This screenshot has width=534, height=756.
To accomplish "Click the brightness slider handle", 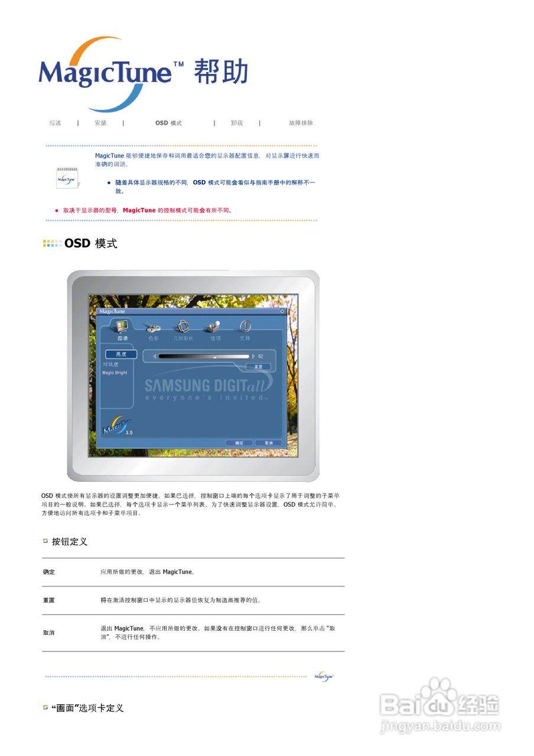I will click(216, 357).
